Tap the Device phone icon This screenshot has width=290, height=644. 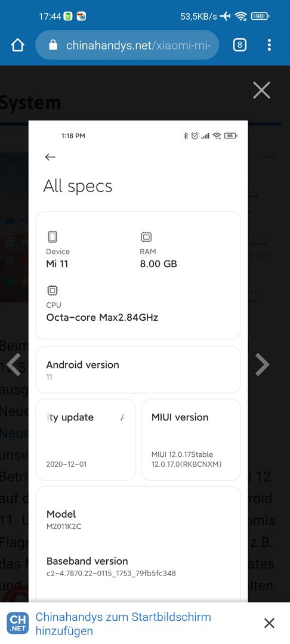[x=52, y=237]
